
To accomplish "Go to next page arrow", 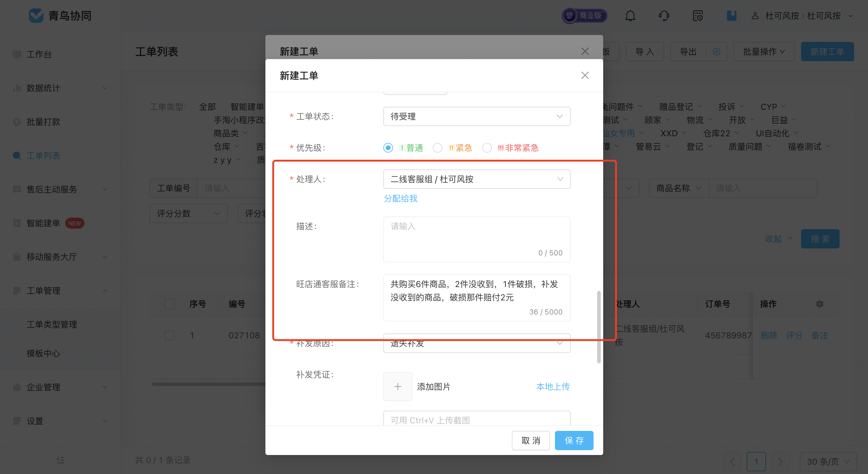I will (x=780, y=461).
